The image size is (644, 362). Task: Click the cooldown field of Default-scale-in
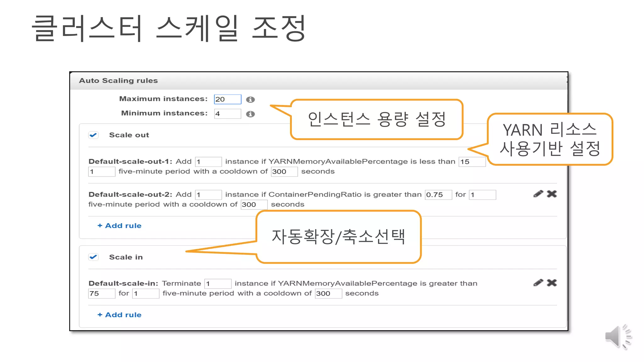[328, 293]
